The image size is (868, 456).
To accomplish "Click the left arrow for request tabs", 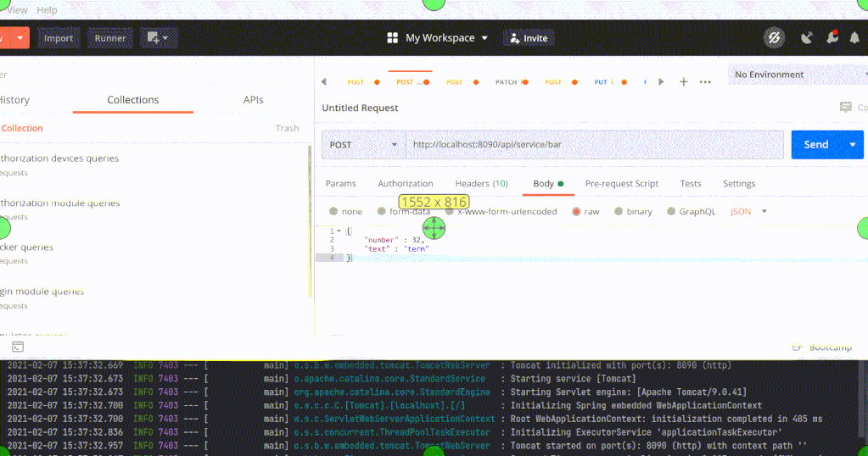I will (x=324, y=82).
